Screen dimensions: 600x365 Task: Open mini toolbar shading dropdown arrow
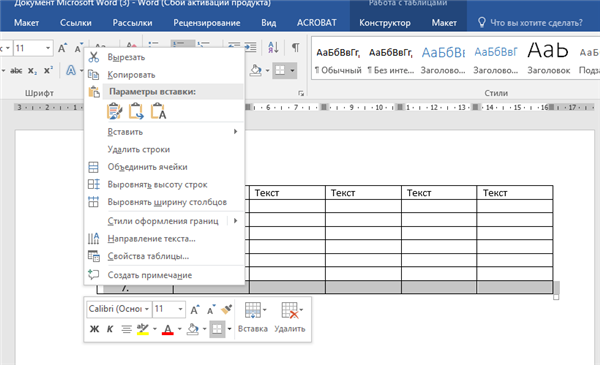[204, 329]
